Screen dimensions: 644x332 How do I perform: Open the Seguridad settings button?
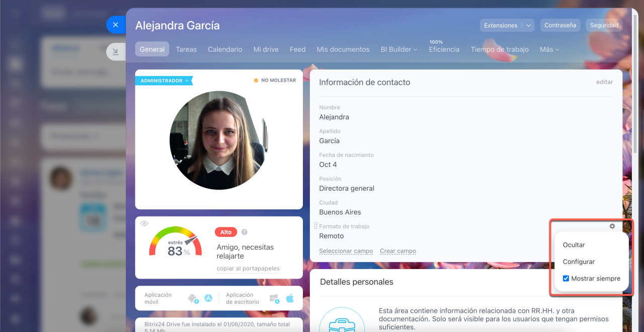click(604, 25)
